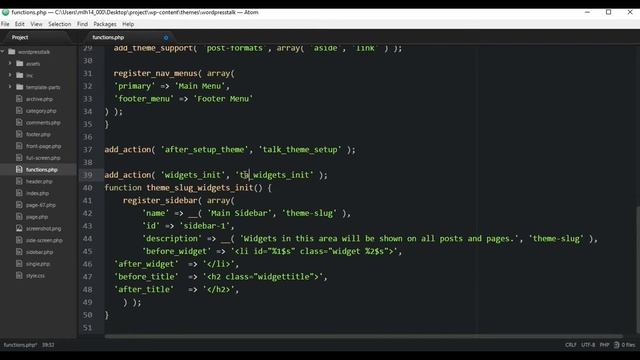Click 'Footer Menu' string on line 33
The image size is (640, 360).
tap(223, 99)
